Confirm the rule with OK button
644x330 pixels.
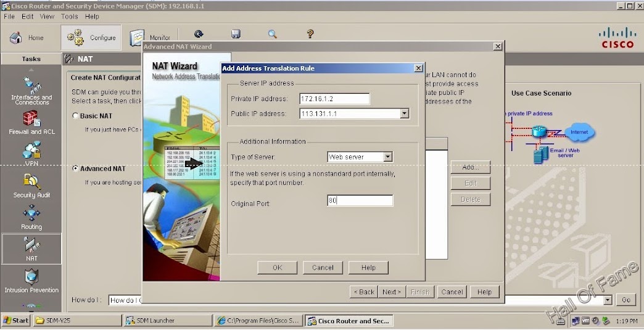pos(277,268)
